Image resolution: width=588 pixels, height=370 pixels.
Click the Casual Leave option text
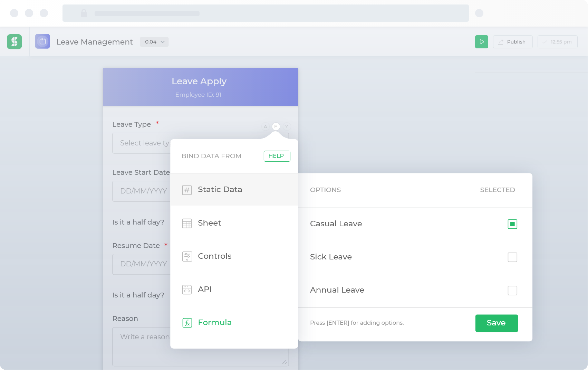pos(336,224)
